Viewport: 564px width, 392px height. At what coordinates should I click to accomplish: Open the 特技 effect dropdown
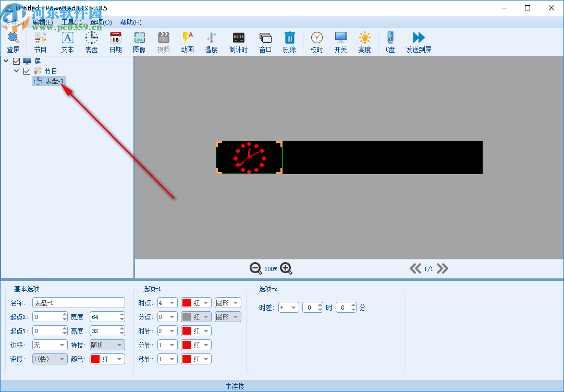click(x=107, y=345)
